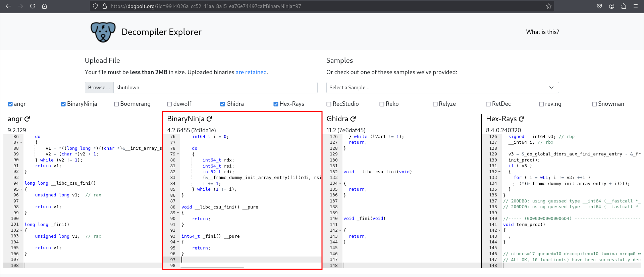Click the Decompiler Explorer dog logo
Screen dimensions: 644x277
(103, 32)
